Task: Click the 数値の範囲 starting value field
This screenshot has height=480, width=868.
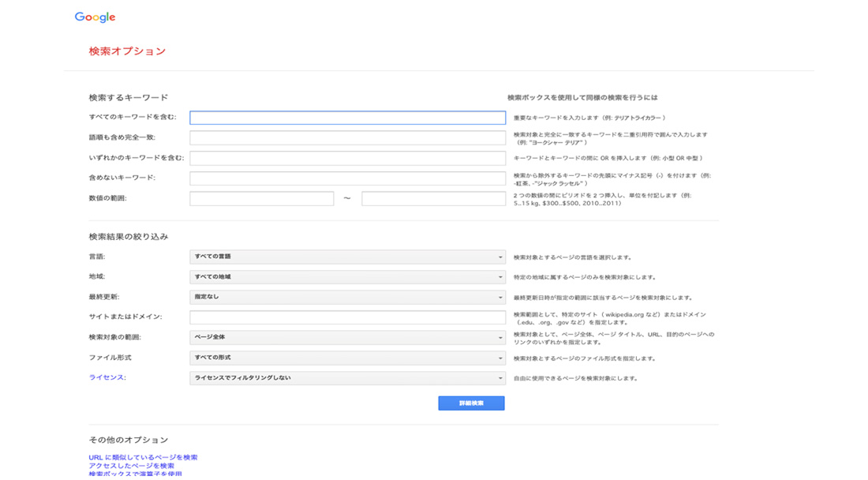Action: click(261, 199)
